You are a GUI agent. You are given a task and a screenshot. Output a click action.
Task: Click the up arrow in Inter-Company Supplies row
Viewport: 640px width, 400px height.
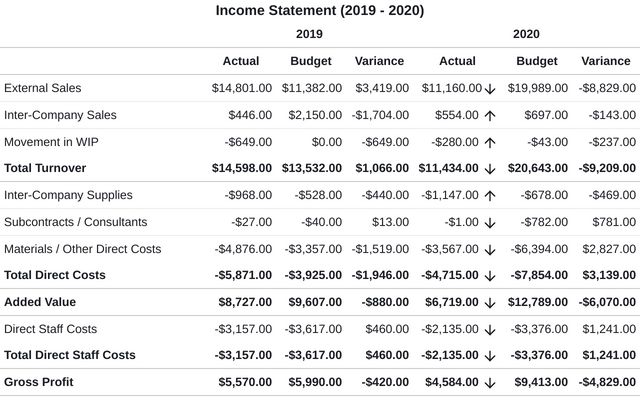tap(490, 195)
